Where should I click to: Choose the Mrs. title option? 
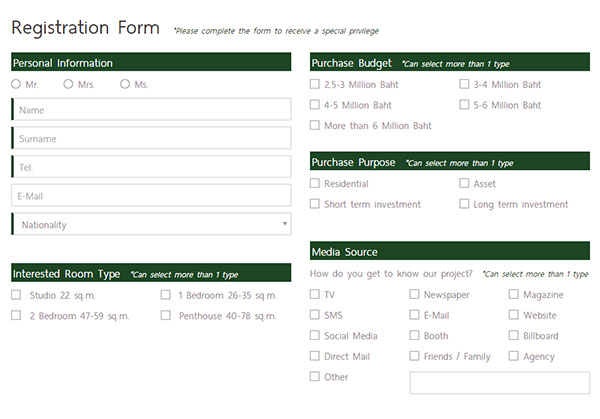(x=68, y=84)
